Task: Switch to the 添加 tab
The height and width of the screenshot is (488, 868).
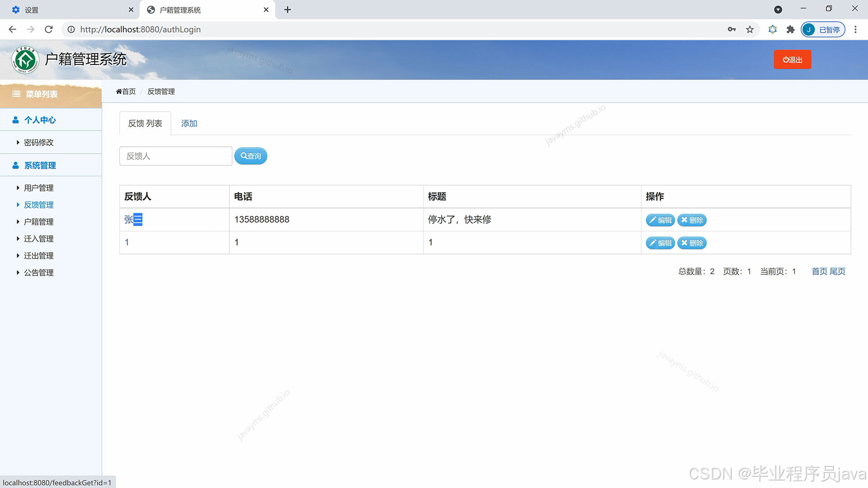Action: click(189, 123)
